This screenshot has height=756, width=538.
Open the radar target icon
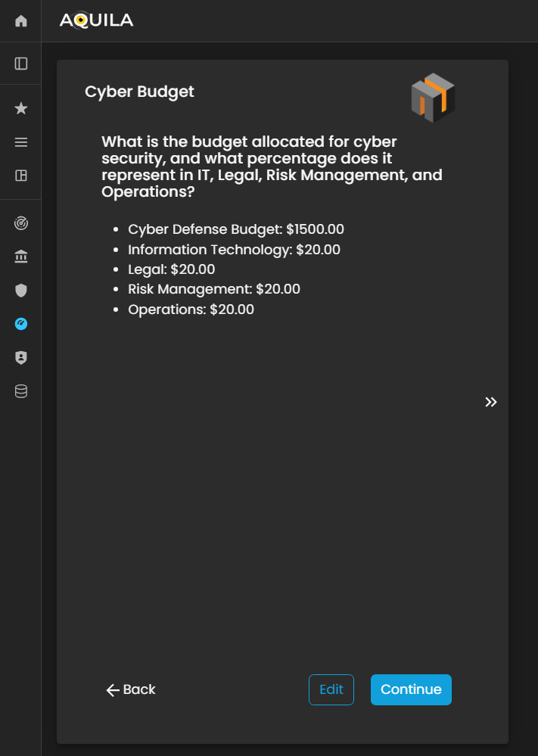(x=21, y=223)
